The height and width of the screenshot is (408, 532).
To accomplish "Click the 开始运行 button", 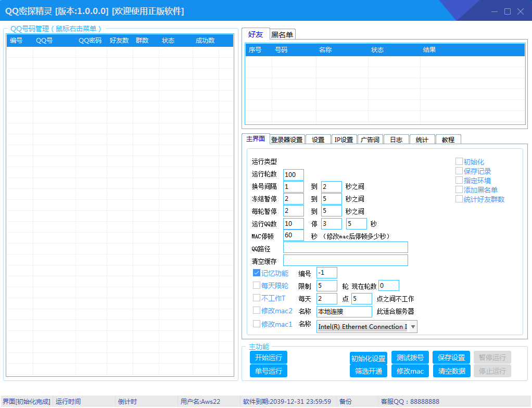I will (x=269, y=358).
